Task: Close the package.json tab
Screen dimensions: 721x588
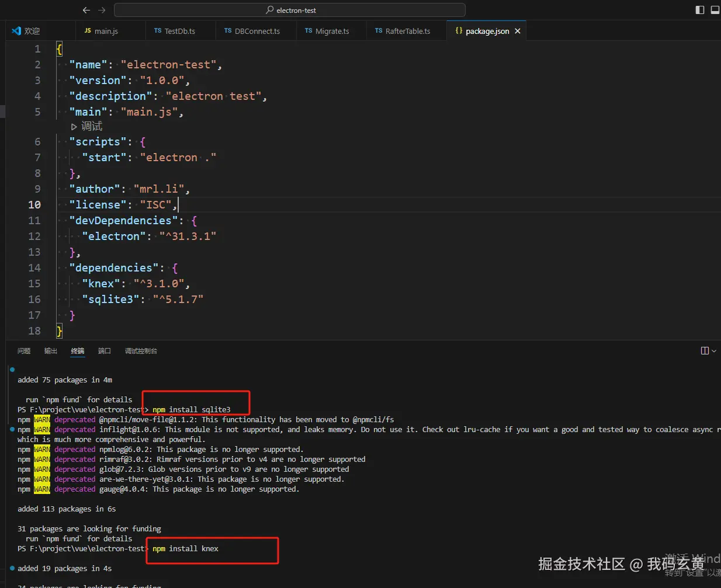Action: (x=517, y=31)
